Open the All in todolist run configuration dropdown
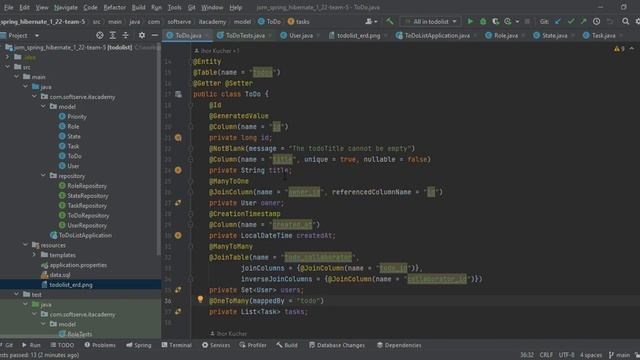Screen dimensions: 640x360 pos(431,22)
